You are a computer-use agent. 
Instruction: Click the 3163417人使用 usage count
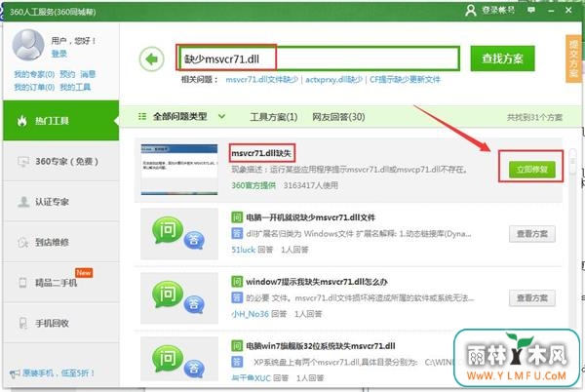click(x=311, y=185)
